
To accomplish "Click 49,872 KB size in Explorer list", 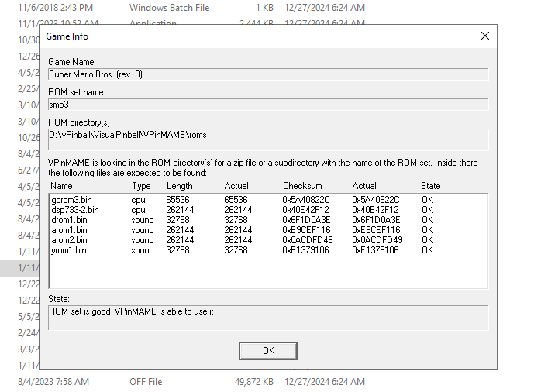I will pyautogui.click(x=253, y=382).
